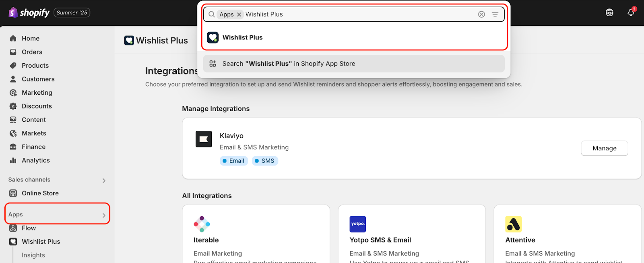The image size is (644, 263).
Task: Expand the Sales channels chevron
Action: point(104,180)
